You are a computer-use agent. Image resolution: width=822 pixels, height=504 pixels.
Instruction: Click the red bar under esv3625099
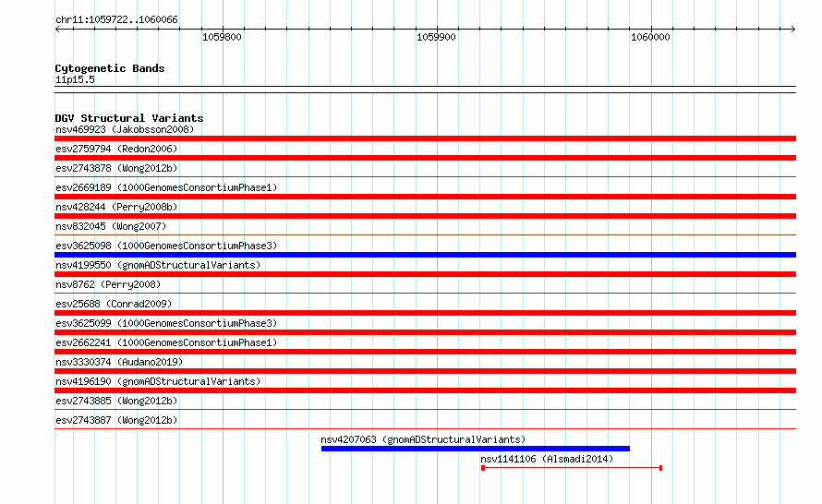(x=425, y=332)
